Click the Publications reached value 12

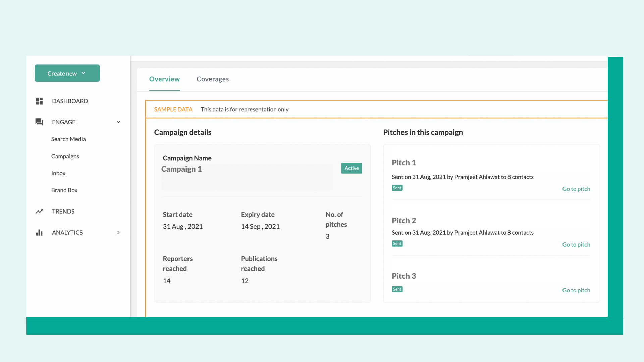[245, 281]
